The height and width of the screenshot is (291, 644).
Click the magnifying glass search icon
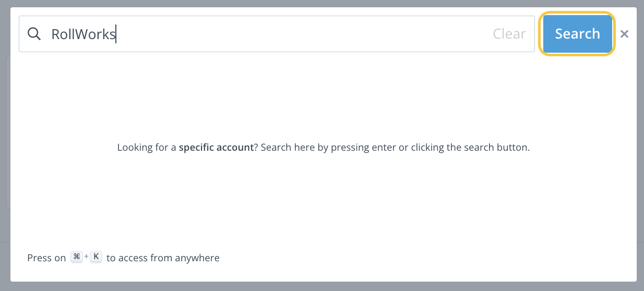[34, 34]
